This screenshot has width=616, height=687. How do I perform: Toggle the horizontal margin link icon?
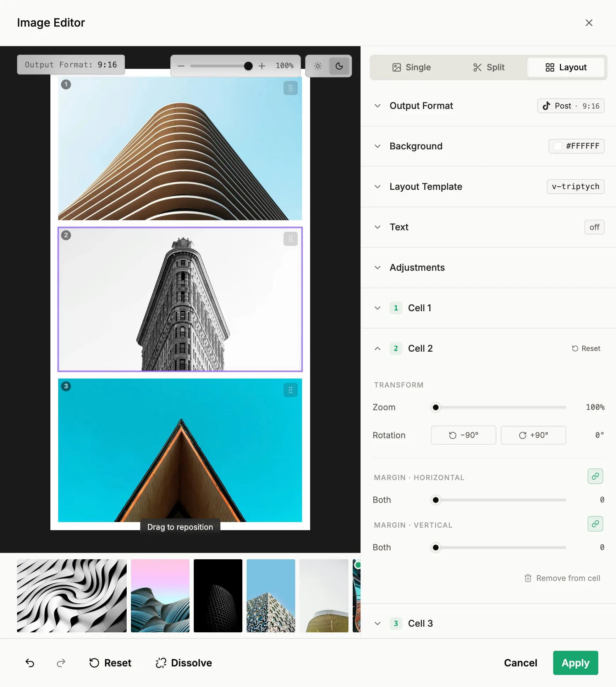click(x=595, y=476)
